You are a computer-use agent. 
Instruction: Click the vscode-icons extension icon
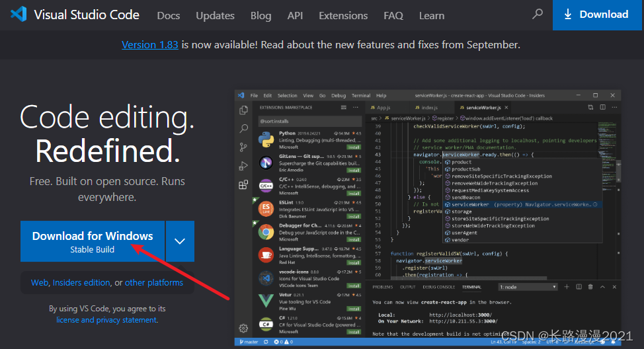pyautogui.click(x=266, y=278)
